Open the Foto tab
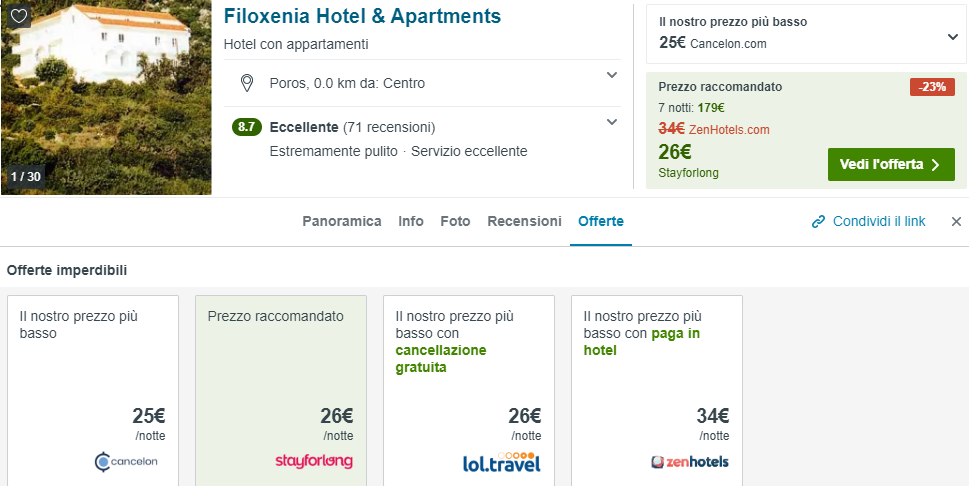Image resolution: width=969 pixels, height=486 pixels. tap(455, 221)
